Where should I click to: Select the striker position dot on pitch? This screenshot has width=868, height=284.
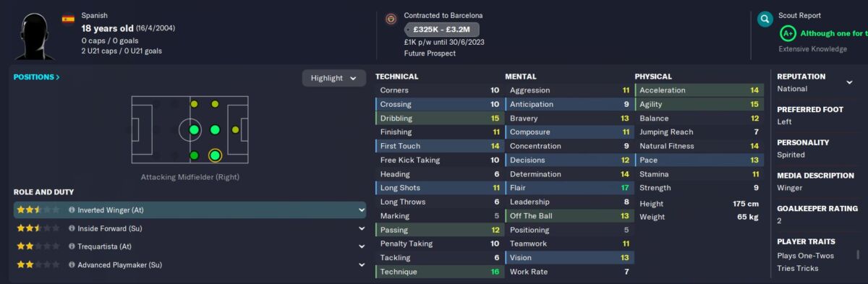tap(235, 130)
